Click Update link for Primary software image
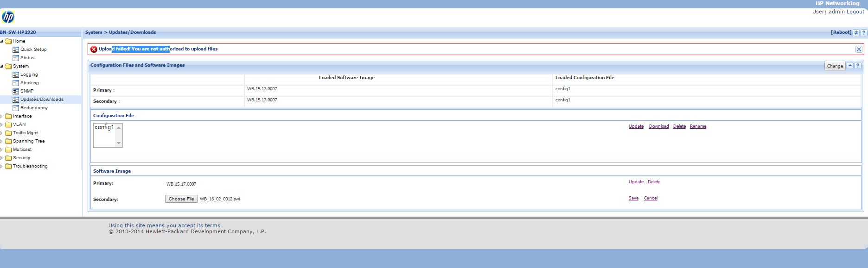Viewport: 868px width, 268px height. click(636, 182)
